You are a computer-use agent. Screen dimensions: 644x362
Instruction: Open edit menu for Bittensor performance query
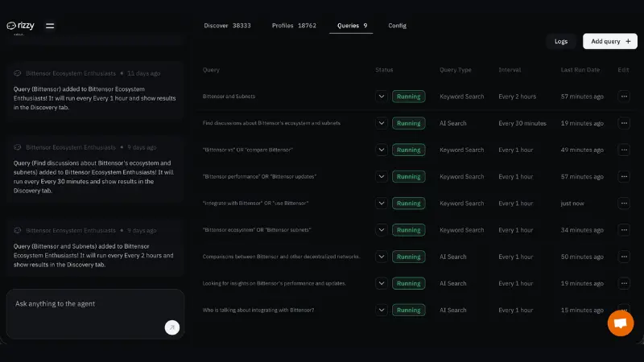click(624, 176)
